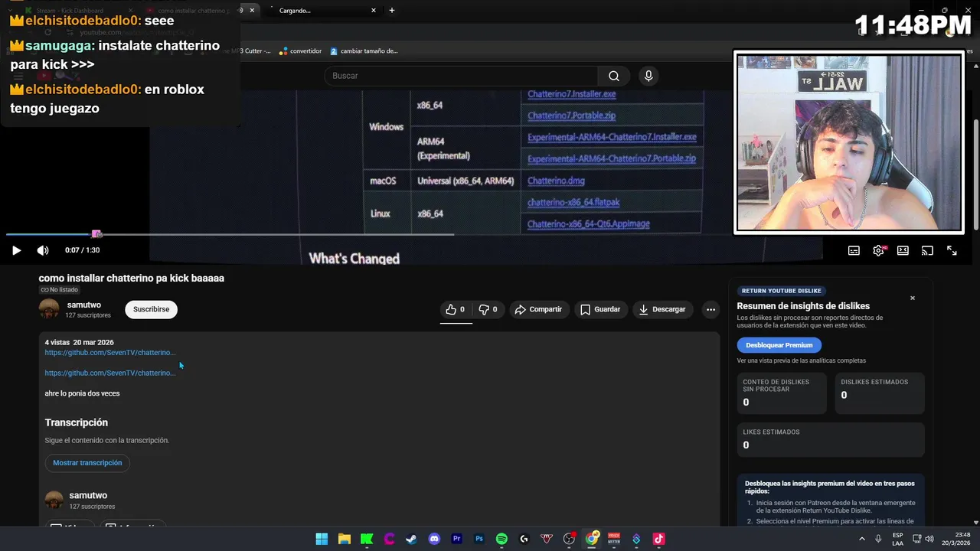Screen dimensions: 980x551
Task: Click Chatterino7.Installer.exe link in video
Action: (x=572, y=94)
